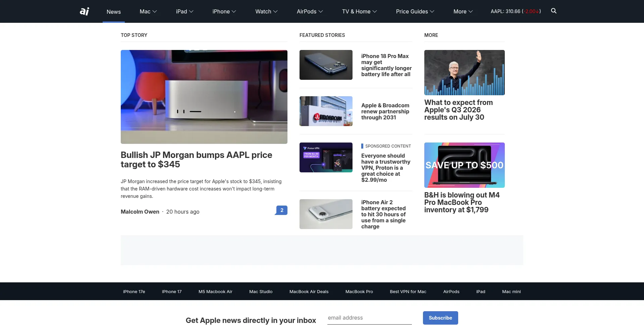Image resolution: width=644 pixels, height=333 pixels.
Task: Go to iPhone 17e topic link
Action: 134,291
